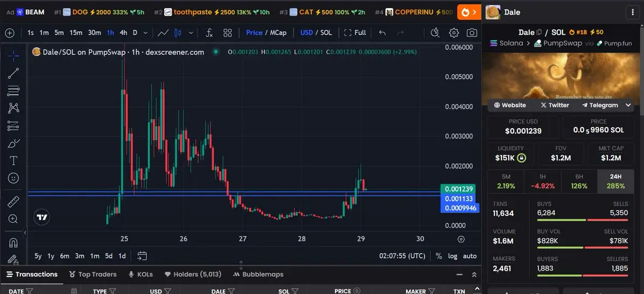Viewport: 644px width, 294px height.
Task: Maximize the transactions panel with the double chevron
Action: point(474,274)
